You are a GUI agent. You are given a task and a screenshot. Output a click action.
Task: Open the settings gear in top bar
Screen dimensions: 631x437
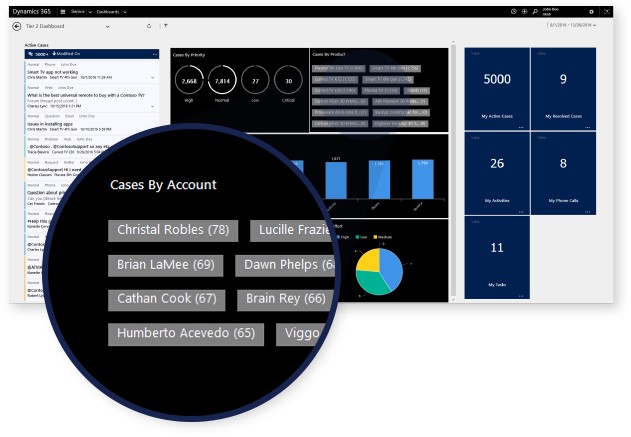click(591, 11)
